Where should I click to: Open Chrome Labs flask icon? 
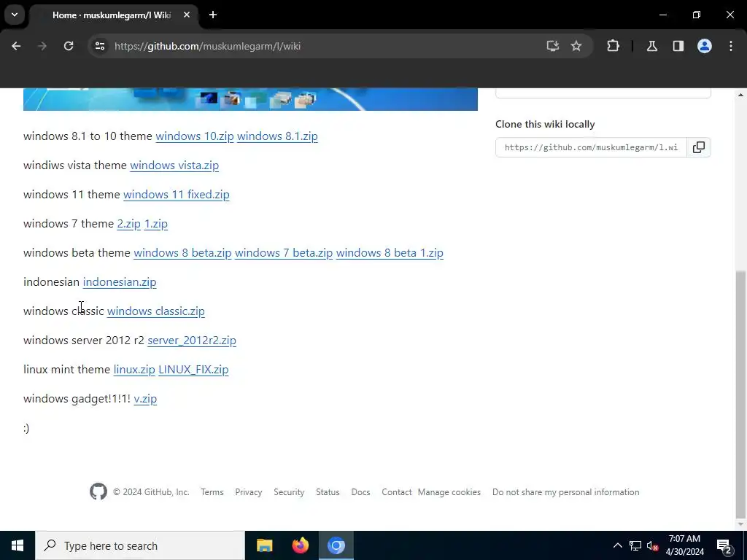[652, 46]
